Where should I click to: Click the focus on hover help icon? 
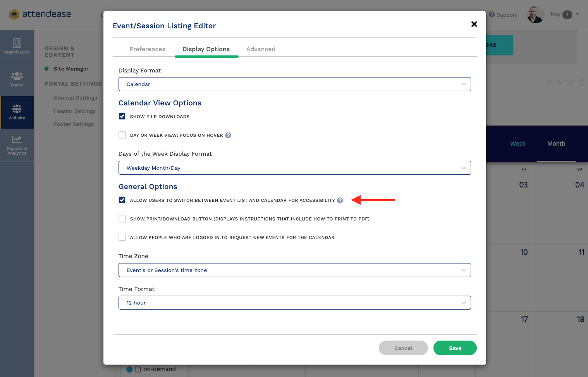click(228, 135)
